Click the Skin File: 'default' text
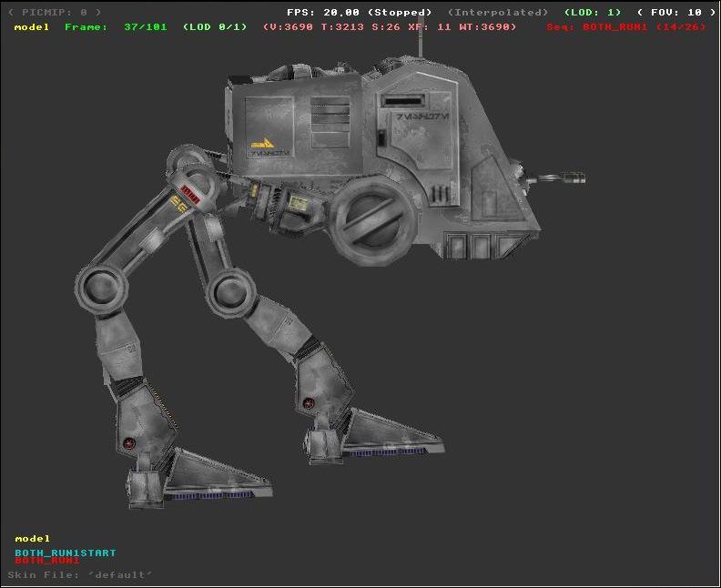Image resolution: width=721 pixels, height=588 pixels. (80, 575)
